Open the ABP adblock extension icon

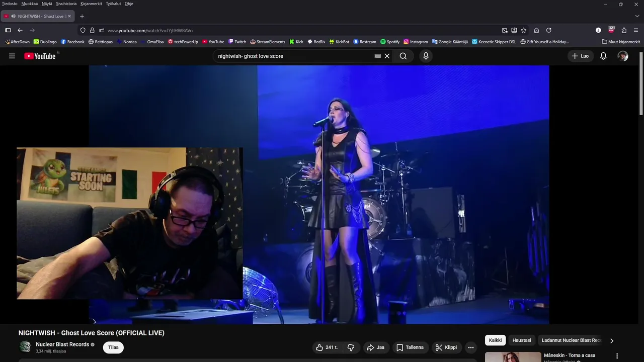click(611, 30)
